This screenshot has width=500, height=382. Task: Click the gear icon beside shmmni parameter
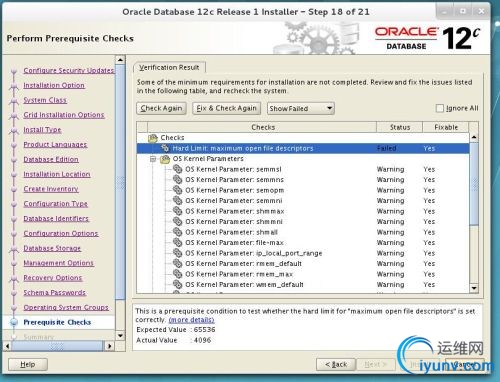point(177,221)
